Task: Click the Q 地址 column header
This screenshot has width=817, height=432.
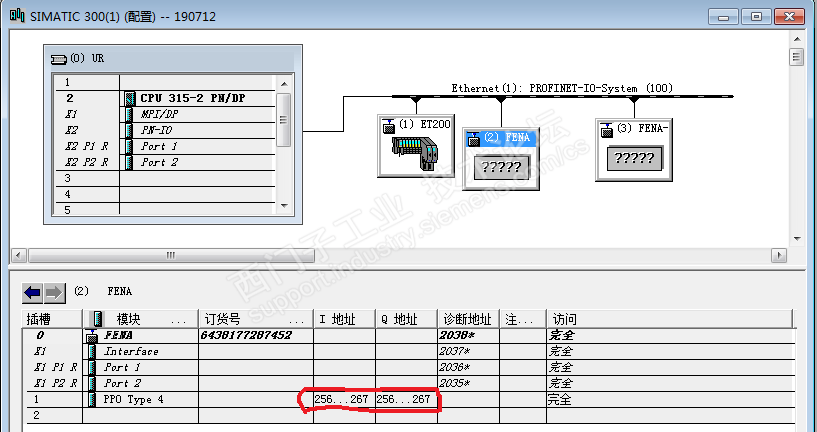Action: tap(406, 319)
